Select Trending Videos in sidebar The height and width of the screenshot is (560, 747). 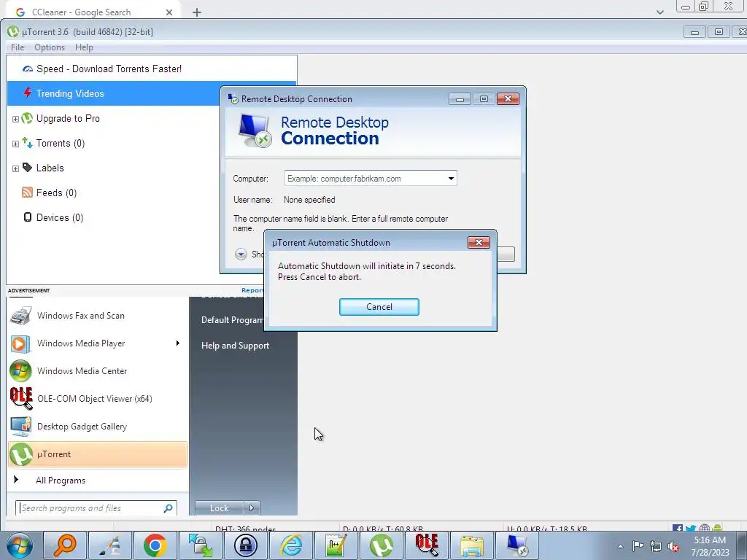pos(115,93)
